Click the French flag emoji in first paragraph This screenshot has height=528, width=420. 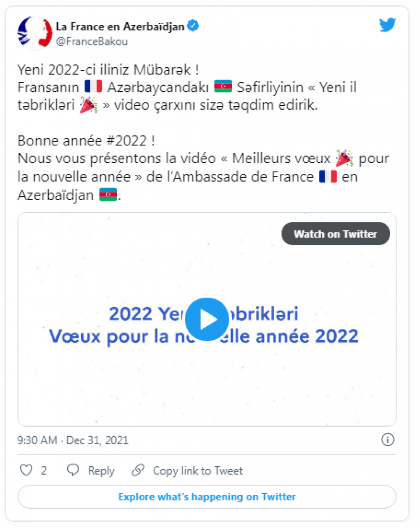pos(93,87)
